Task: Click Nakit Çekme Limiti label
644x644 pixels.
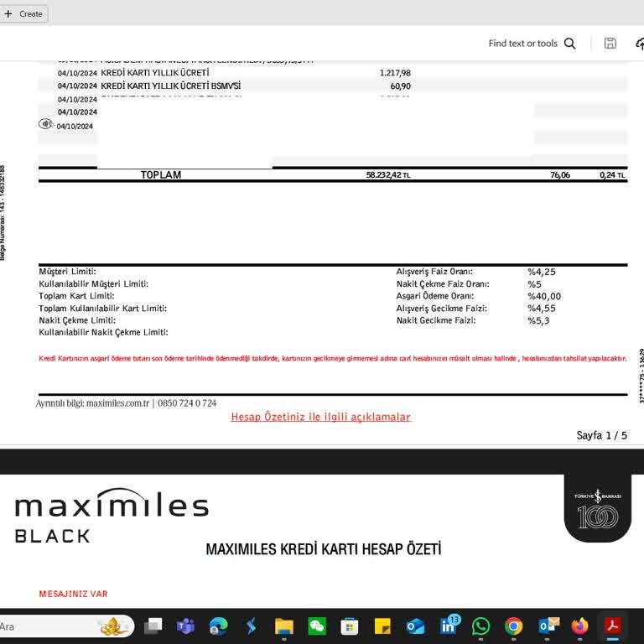Action: [77, 320]
